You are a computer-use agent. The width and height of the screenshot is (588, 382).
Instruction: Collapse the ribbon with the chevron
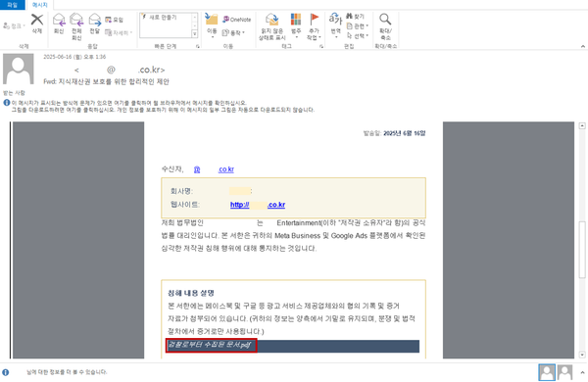pos(583,46)
